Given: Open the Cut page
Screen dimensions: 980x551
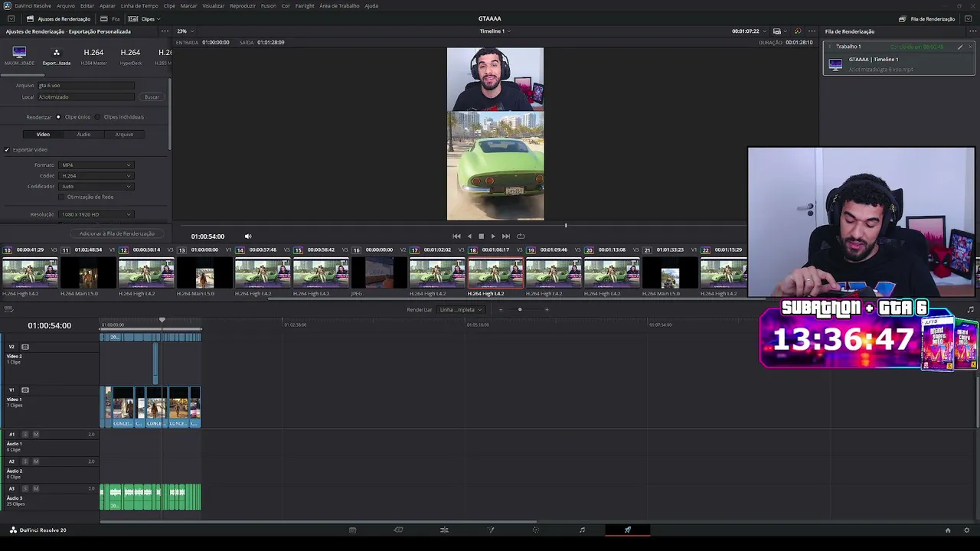Looking at the screenshot, I should click(x=398, y=530).
